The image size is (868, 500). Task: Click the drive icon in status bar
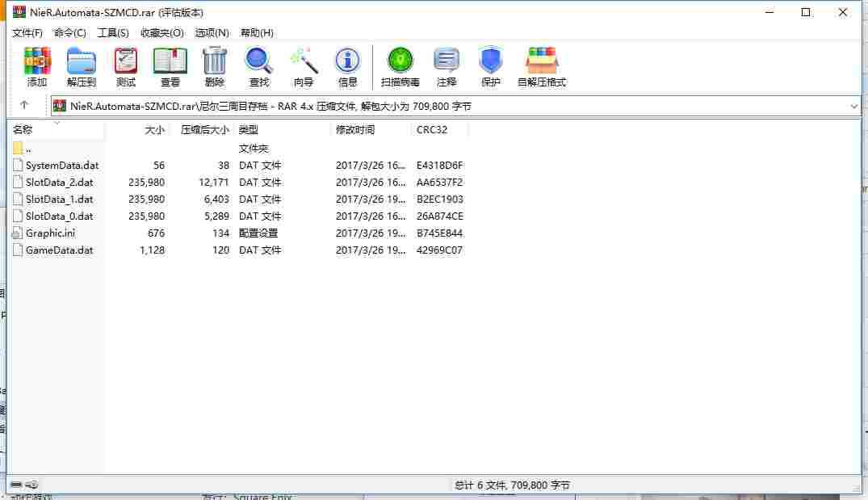[16, 485]
